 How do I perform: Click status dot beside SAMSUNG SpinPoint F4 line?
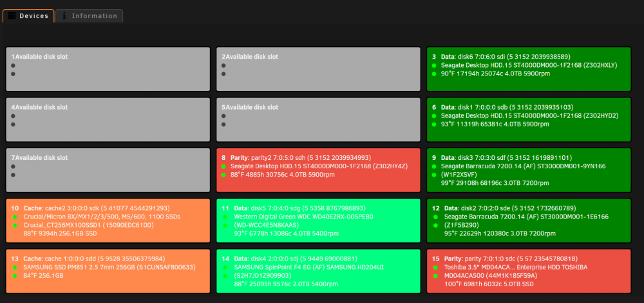225,268
